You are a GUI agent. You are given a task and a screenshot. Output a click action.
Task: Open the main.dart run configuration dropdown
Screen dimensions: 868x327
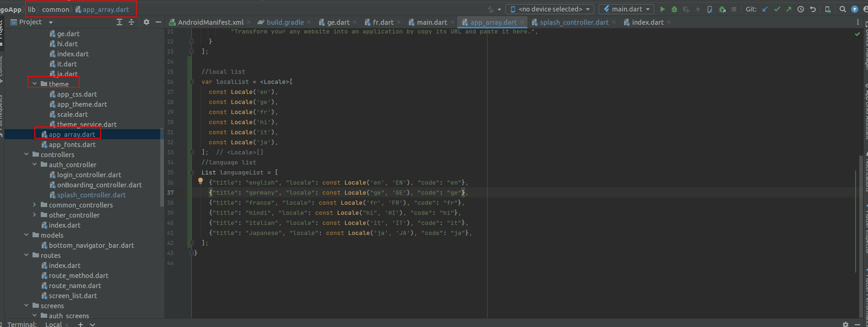627,9
